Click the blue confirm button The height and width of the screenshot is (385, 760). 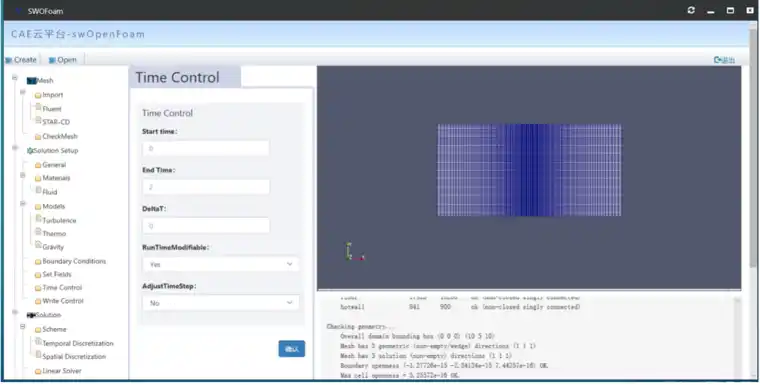point(292,349)
